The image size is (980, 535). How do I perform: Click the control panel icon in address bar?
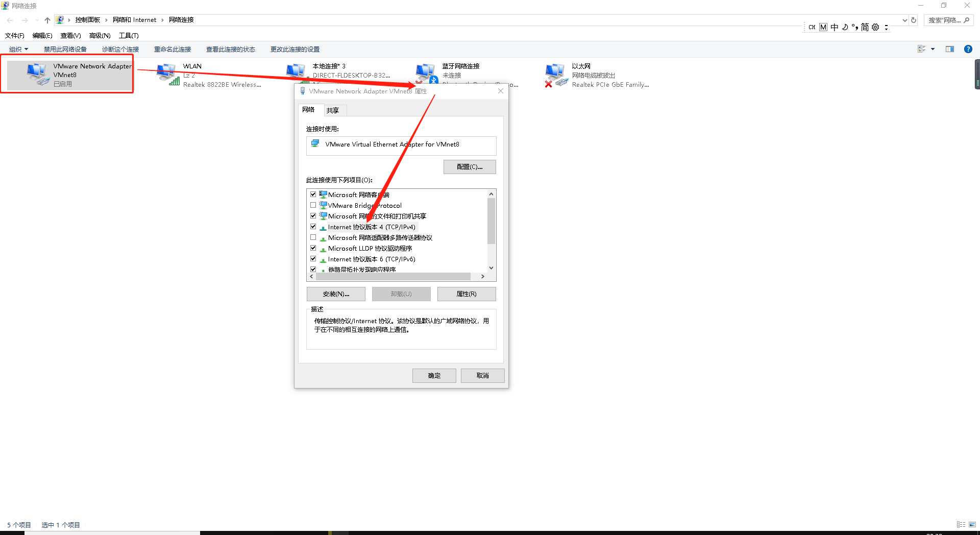pos(60,20)
